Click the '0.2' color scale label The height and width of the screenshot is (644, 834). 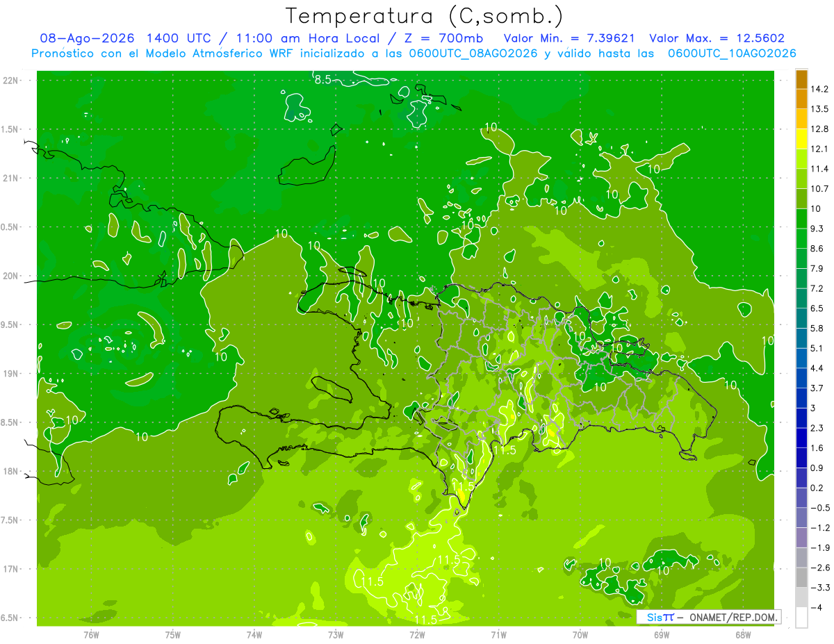click(x=817, y=488)
